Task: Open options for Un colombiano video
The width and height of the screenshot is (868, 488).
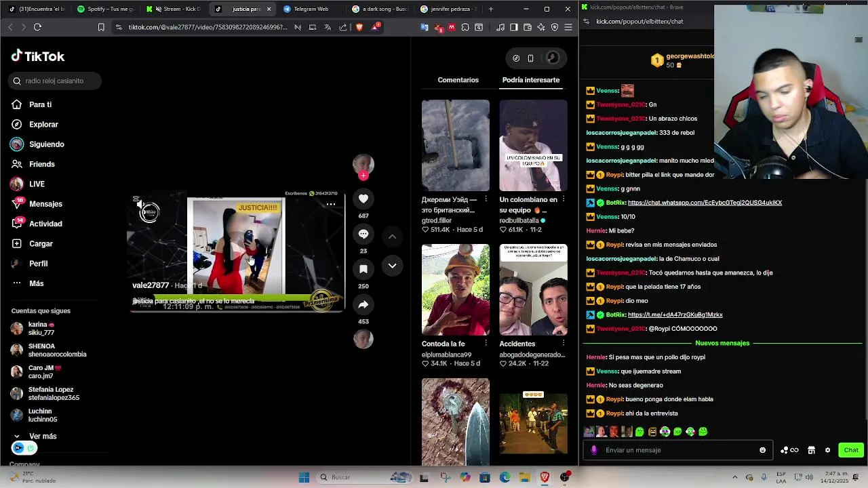Action: [564, 200]
